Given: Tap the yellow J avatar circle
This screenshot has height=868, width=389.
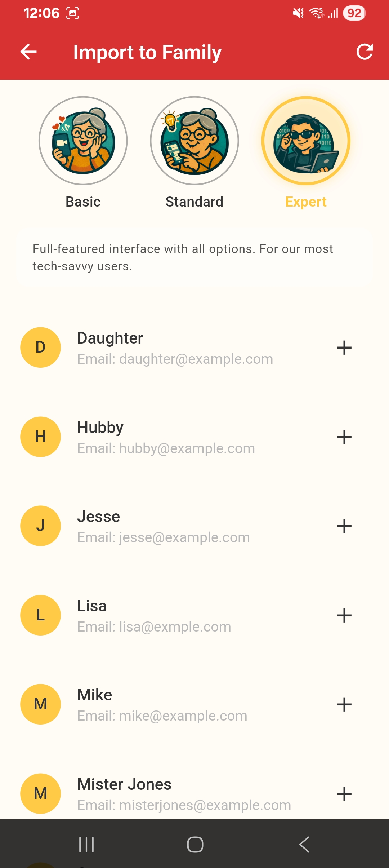Looking at the screenshot, I should click(40, 526).
